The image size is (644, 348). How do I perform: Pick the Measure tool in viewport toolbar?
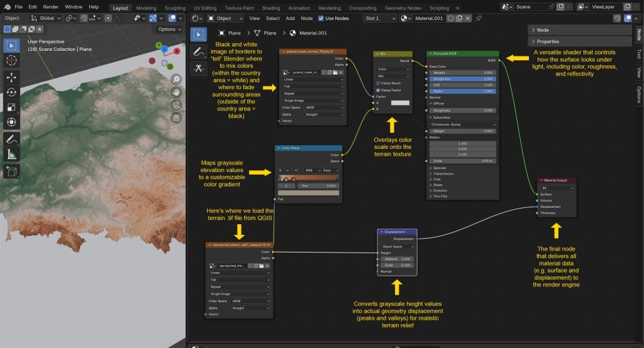point(11,154)
